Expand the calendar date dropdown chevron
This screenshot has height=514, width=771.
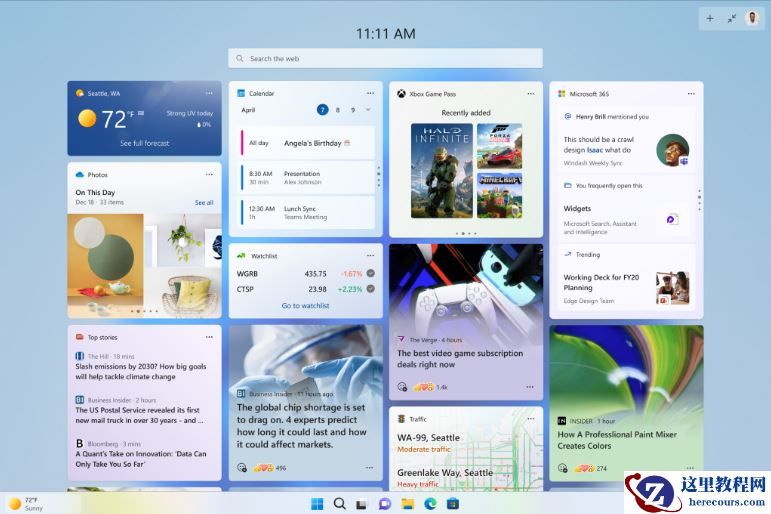(368, 110)
